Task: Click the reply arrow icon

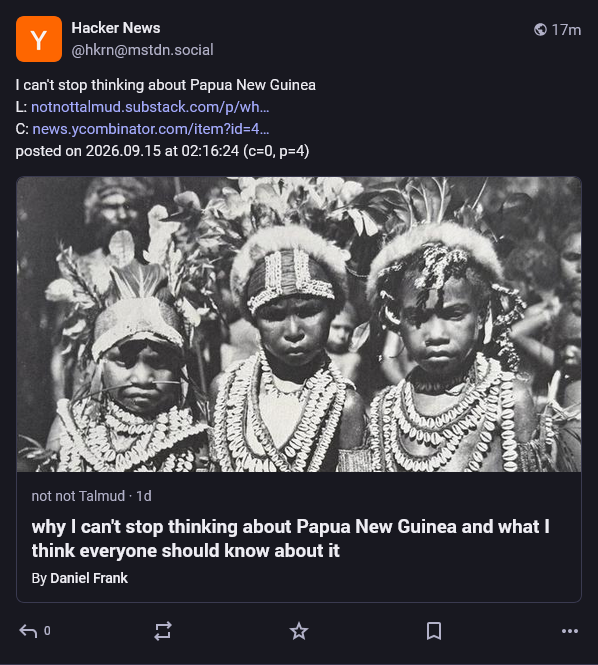Action: point(28,631)
